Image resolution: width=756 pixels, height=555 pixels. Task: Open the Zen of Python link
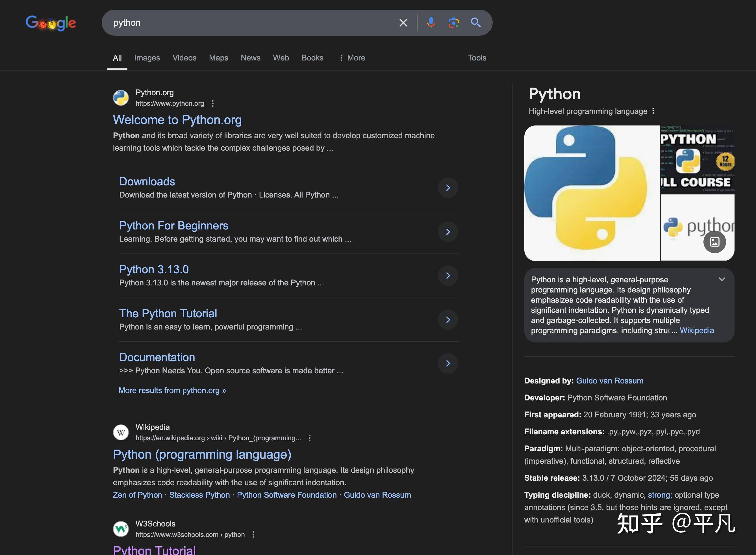[x=137, y=495]
